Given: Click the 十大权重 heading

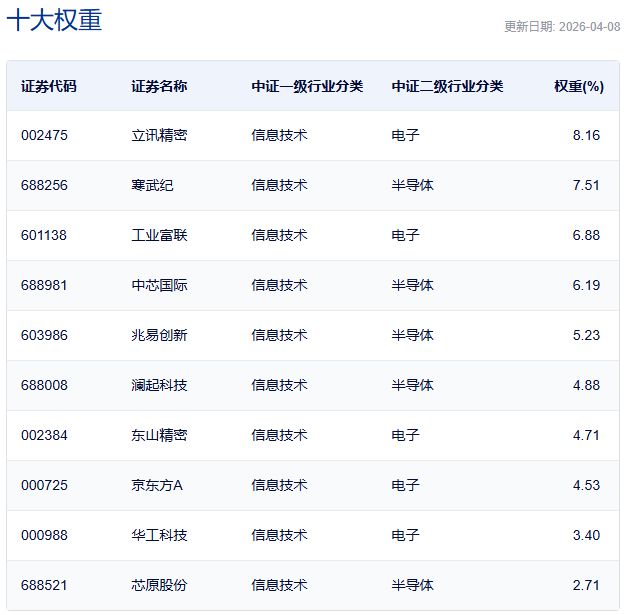Looking at the screenshot, I should 54,21.
